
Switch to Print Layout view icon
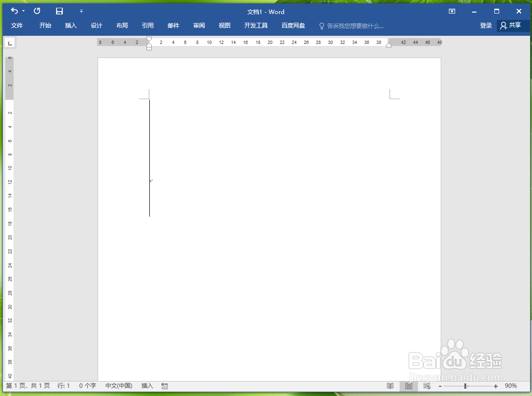408,386
